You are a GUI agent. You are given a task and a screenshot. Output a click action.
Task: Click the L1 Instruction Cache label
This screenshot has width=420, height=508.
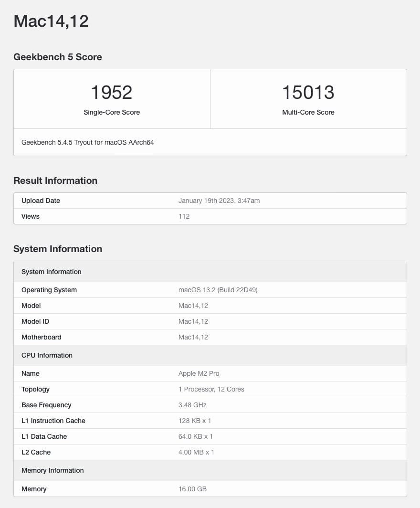pos(53,421)
